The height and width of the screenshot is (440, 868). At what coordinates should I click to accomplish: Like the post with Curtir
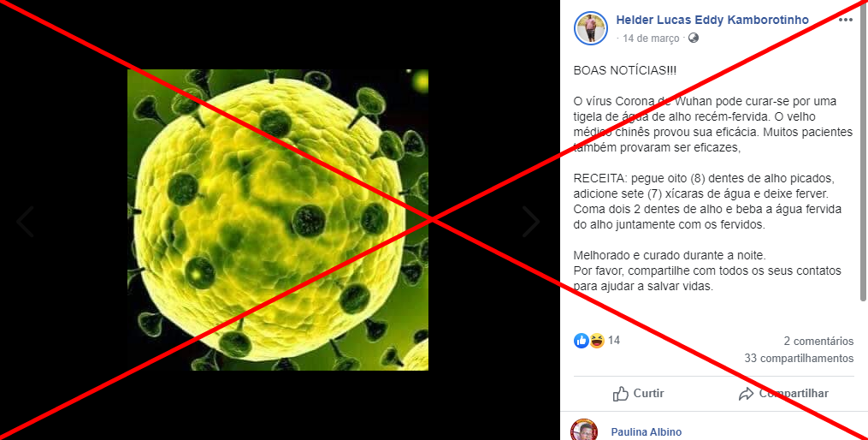click(638, 394)
